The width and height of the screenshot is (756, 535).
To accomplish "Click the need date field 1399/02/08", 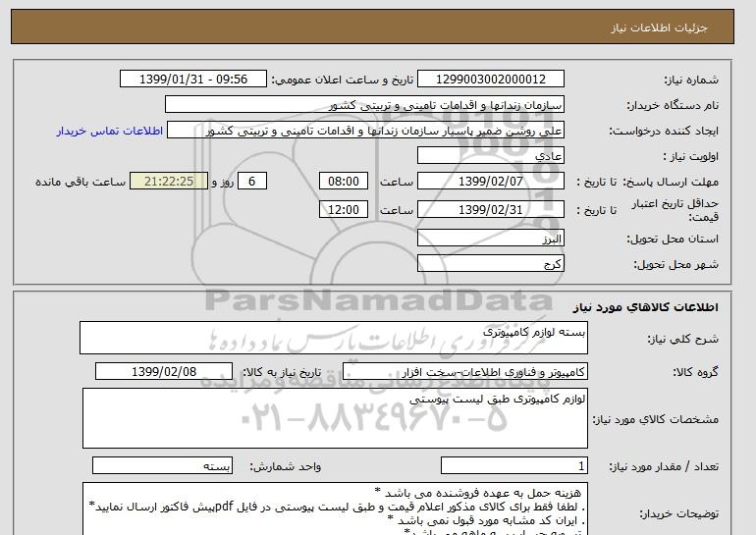I will [164, 372].
